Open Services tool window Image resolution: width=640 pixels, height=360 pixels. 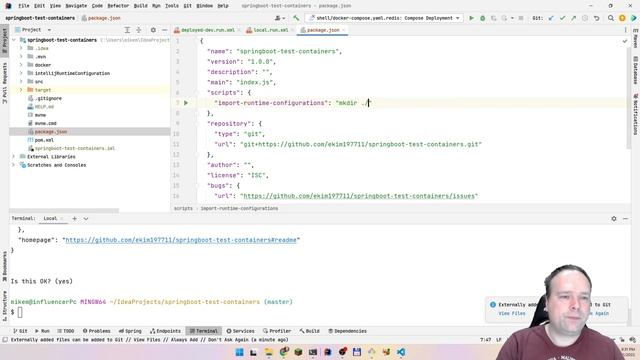coord(240,331)
